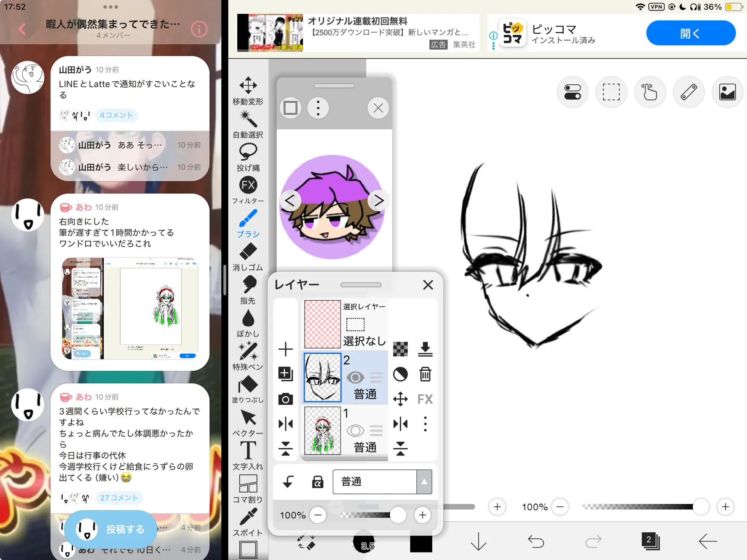Open the 4コメント comments link

(116, 115)
